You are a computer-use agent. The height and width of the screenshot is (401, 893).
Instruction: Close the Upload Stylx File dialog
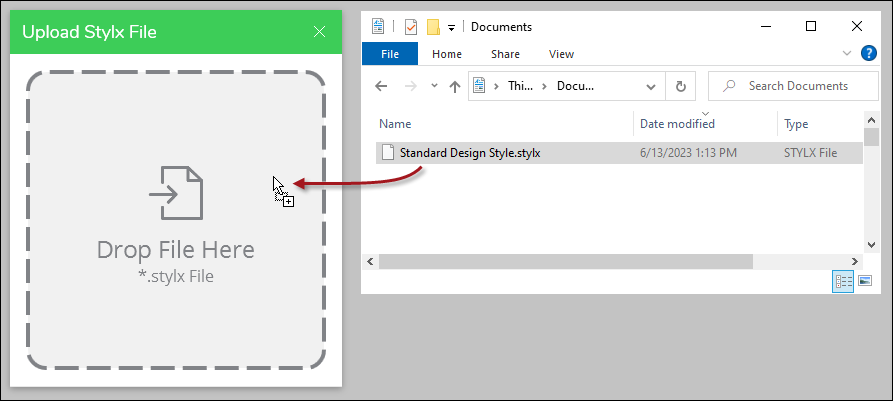tap(319, 32)
